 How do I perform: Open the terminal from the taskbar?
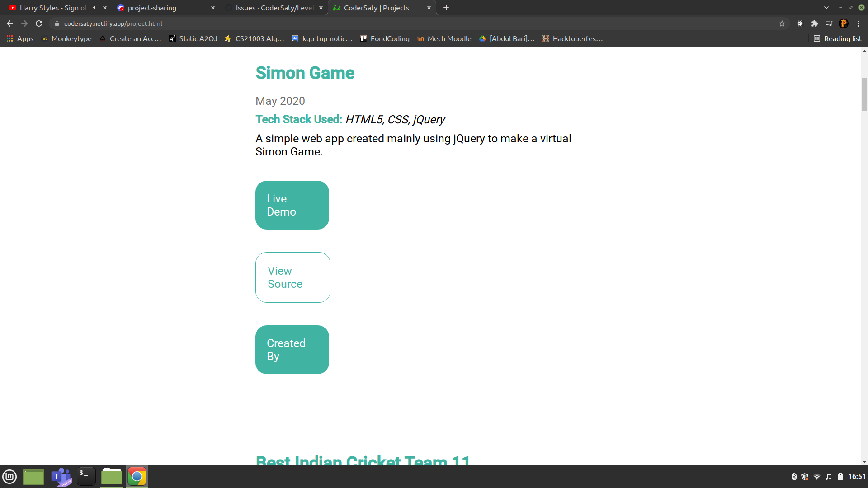tap(86, 476)
